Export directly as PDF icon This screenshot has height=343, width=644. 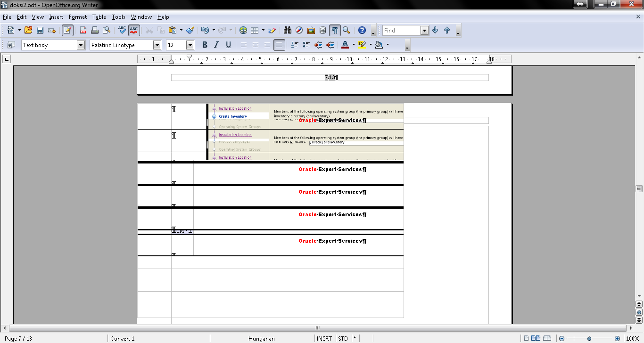tap(83, 30)
